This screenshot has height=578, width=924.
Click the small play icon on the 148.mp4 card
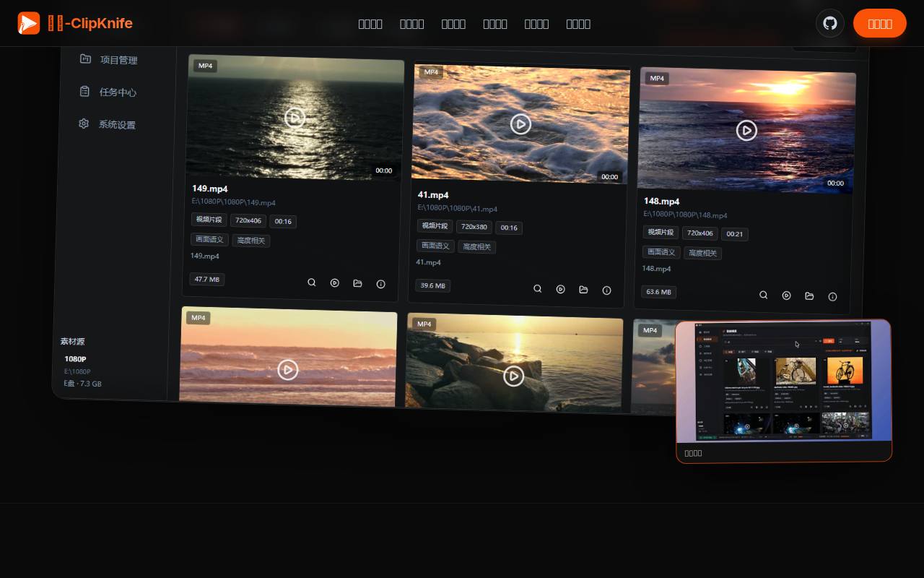787,296
